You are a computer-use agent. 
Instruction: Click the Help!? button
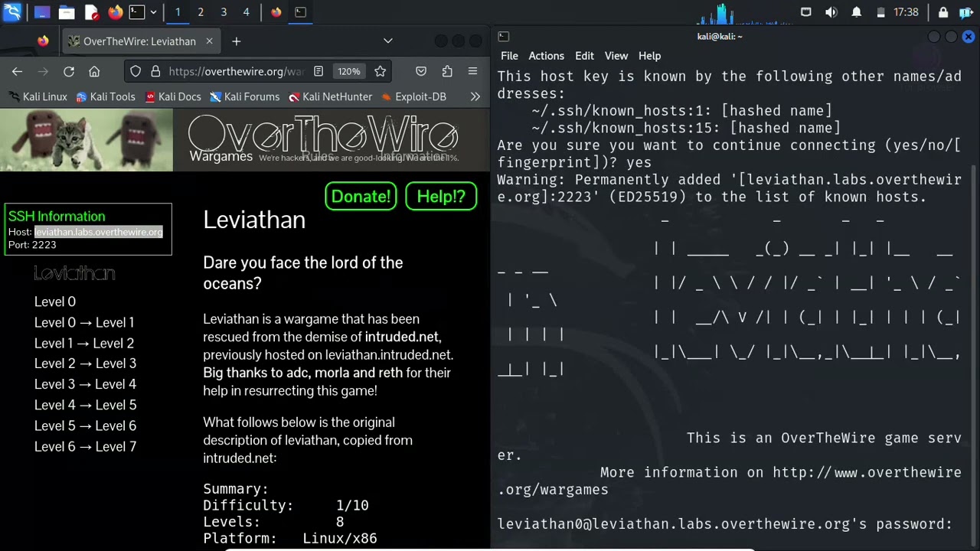tap(441, 196)
